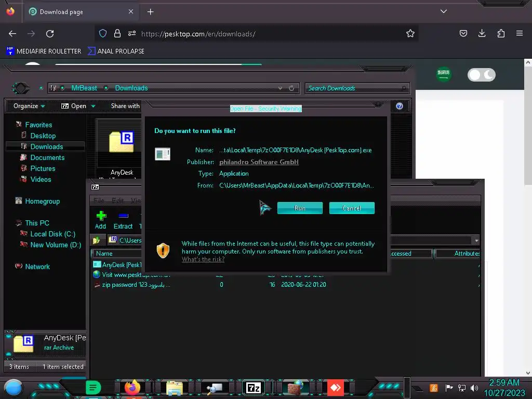
Task: Click Downloads in the Explorer address breadcrumb
Action: click(x=131, y=88)
